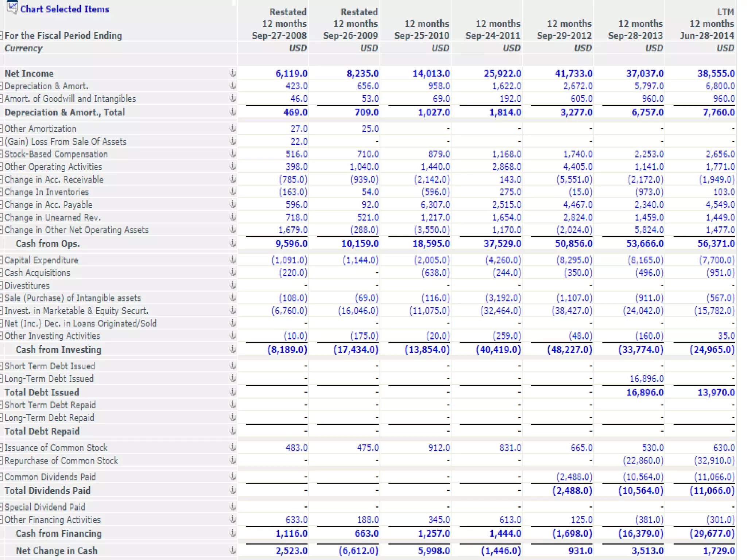Tick checkbox left of Repurchase of Common Stock
The image size is (747, 560).
[1, 460]
